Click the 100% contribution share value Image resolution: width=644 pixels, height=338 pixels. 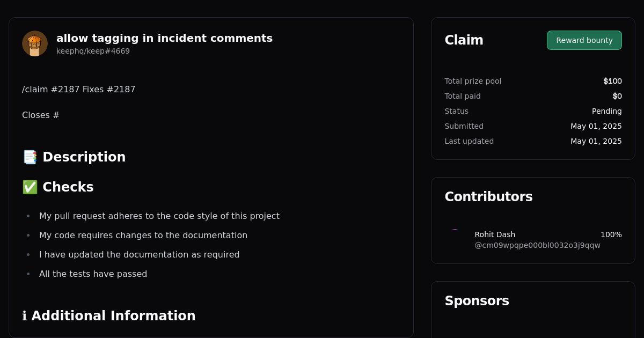tap(611, 234)
